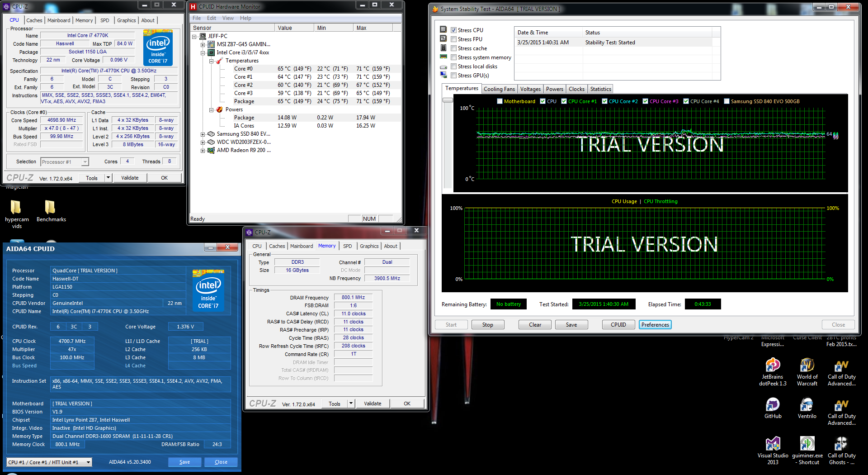
Task: Click the RAM module icon beside Stress system memory
Action: (x=443, y=57)
